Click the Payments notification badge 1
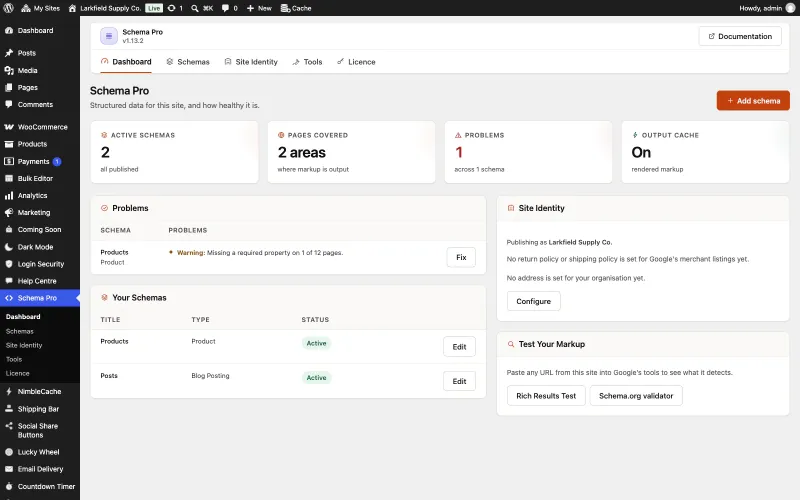The width and height of the screenshot is (800, 500). pyautogui.click(x=57, y=161)
